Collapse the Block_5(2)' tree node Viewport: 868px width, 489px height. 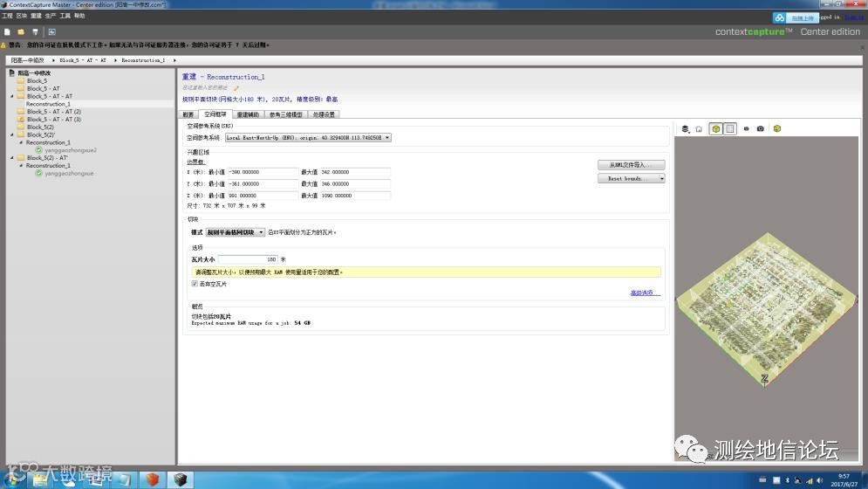point(12,134)
